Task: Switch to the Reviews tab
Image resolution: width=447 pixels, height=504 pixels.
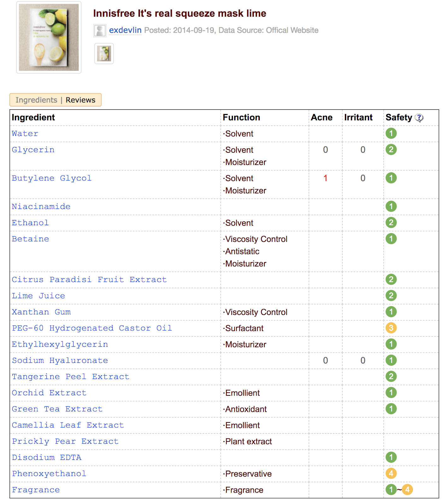Action: tap(80, 100)
